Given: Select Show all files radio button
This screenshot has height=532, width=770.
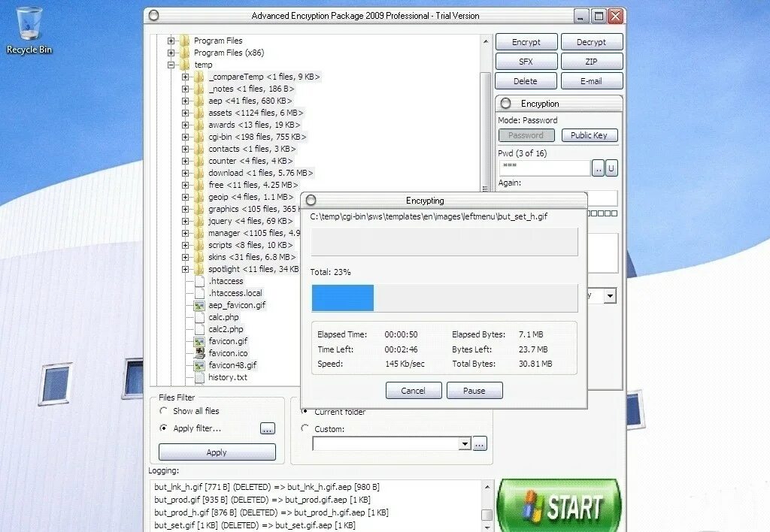Looking at the screenshot, I should click(x=163, y=411).
